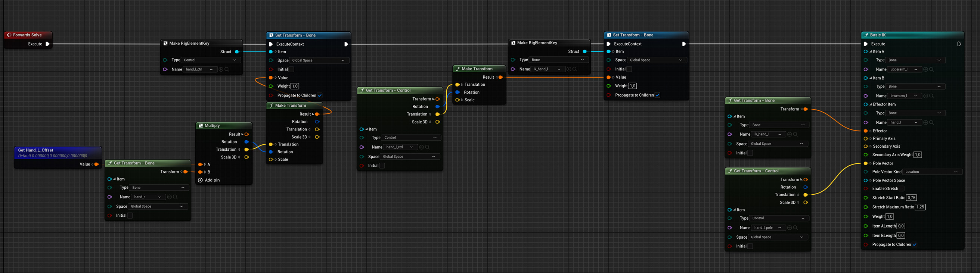Open the Space dropdown on the hand_r Get Transform node
This screenshot has width=980, height=273.
(158, 207)
